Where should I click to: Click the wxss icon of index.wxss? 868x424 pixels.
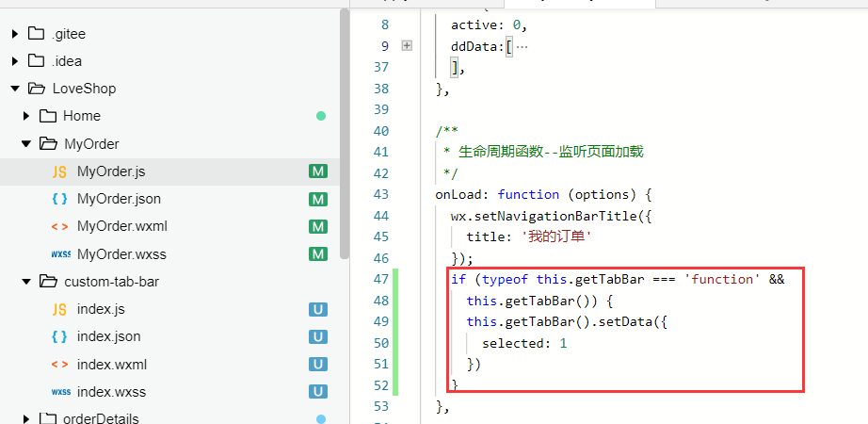point(60,392)
